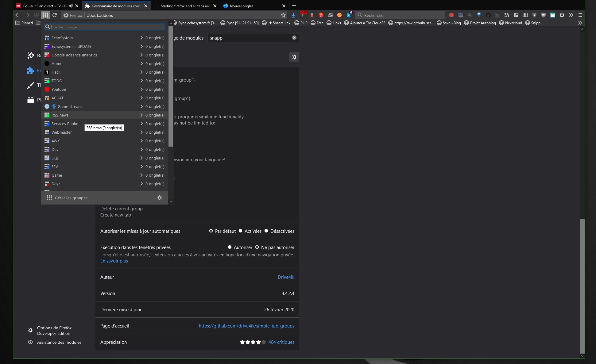The image size is (596, 364).
Task: Open the Pinned bookmarks folder
Action: click(x=24, y=23)
